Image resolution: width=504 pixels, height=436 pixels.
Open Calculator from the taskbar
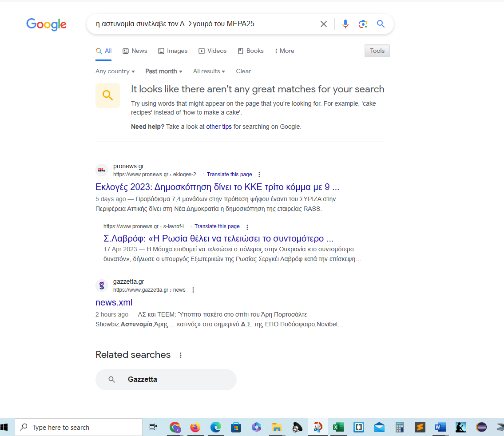coord(400,427)
